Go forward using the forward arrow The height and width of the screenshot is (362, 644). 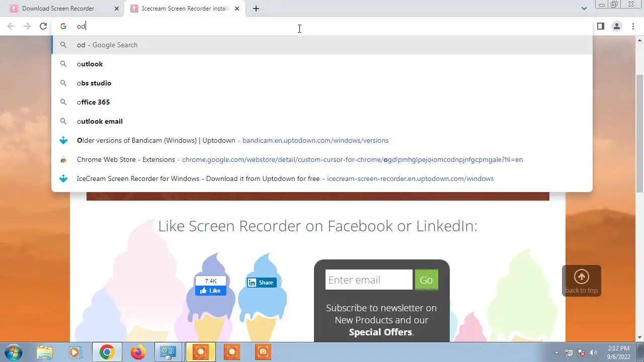(27, 26)
